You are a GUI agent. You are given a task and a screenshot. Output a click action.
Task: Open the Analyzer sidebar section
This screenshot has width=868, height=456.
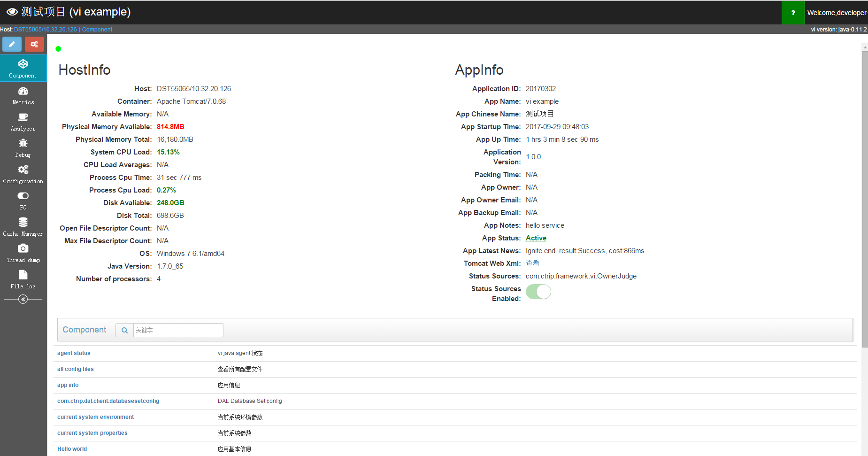coord(23,122)
